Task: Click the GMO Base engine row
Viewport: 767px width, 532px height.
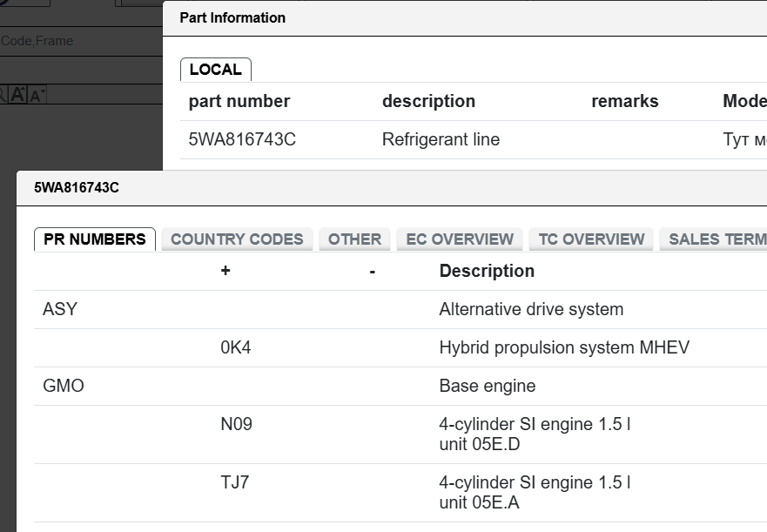Action: pyautogui.click(x=400, y=386)
